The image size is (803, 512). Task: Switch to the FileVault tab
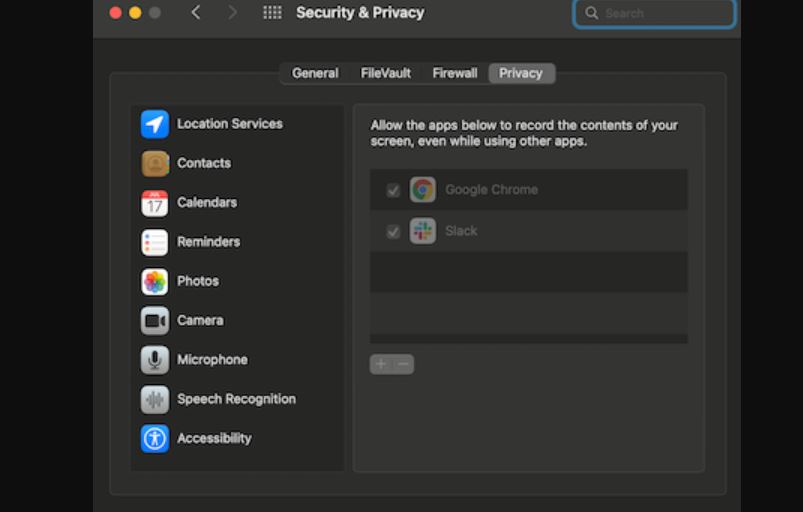point(386,73)
